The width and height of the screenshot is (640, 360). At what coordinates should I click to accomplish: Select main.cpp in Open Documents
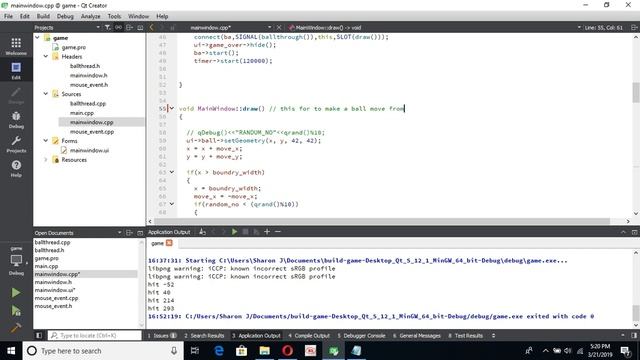coord(46,266)
